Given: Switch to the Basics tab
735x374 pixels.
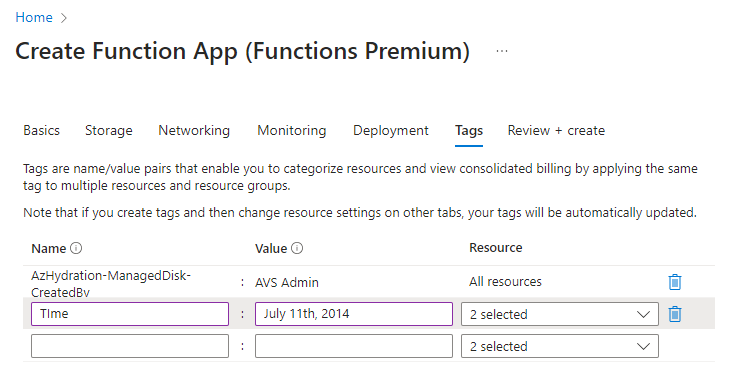Looking at the screenshot, I should click(42, 130).
